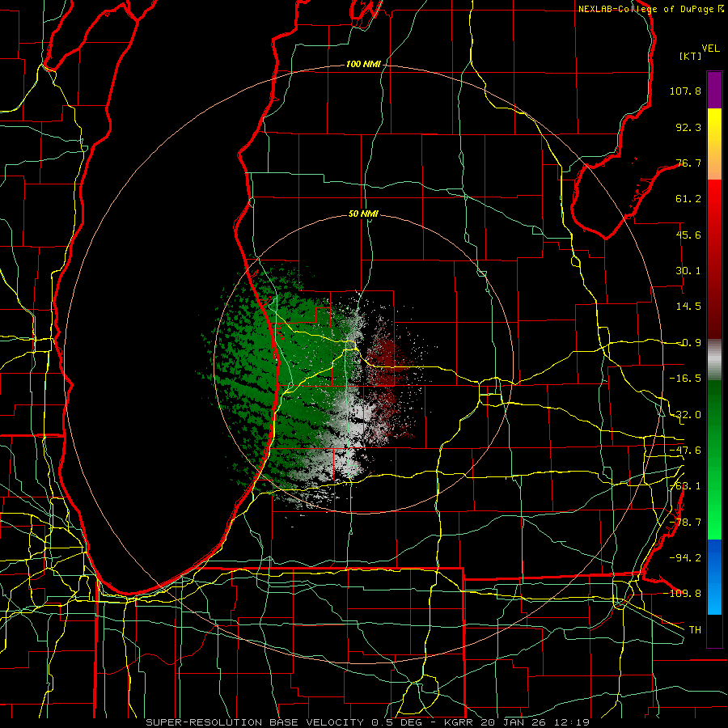
Task: Click the 107.8 velocity scale value
Action: [685, 91]
